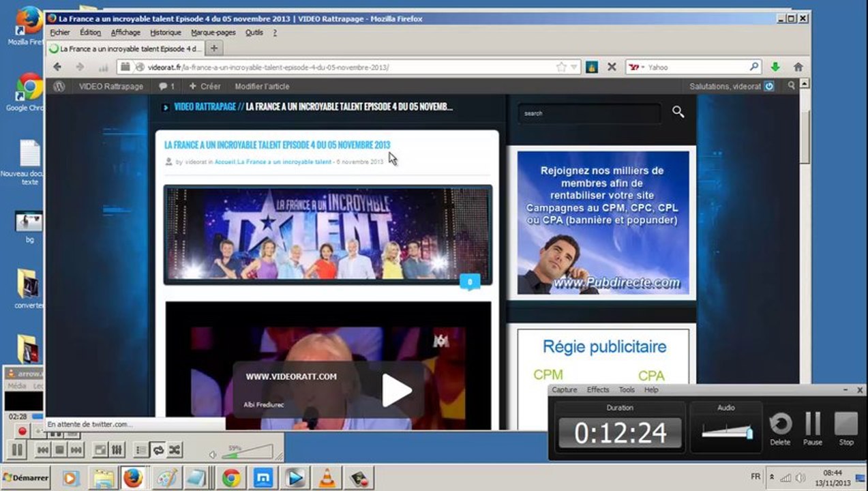The width and height of the screenshot is (868, 491).
Task: Open Paint from the taskbar
Action: (x=166, y=478)
